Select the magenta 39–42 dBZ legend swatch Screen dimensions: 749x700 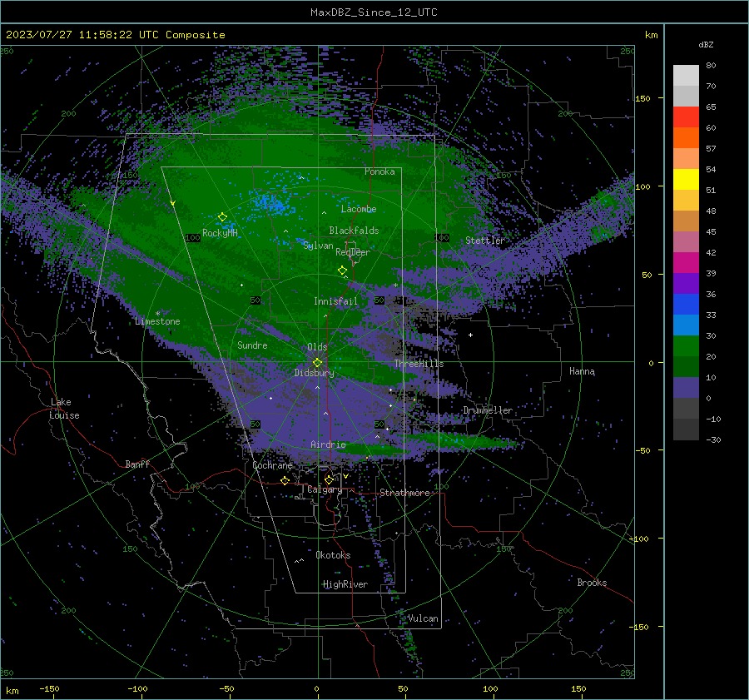pos(686,263)
